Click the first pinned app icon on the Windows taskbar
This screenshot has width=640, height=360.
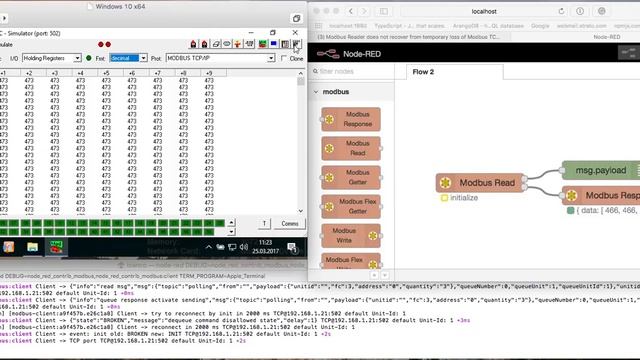point(9,247)
